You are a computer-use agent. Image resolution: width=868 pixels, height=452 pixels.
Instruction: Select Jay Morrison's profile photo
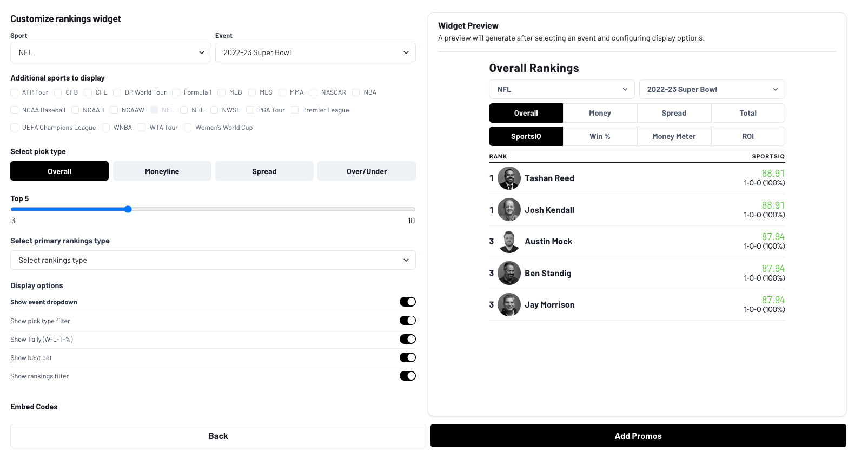pos(509,305)
